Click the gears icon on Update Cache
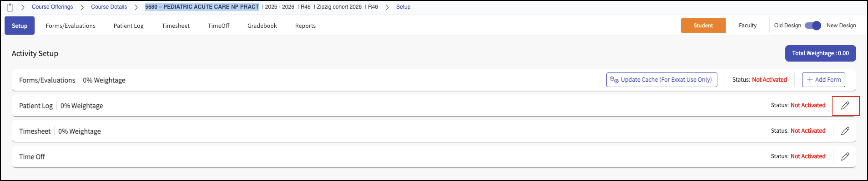The image size is (868, 181). coord(614,80)
